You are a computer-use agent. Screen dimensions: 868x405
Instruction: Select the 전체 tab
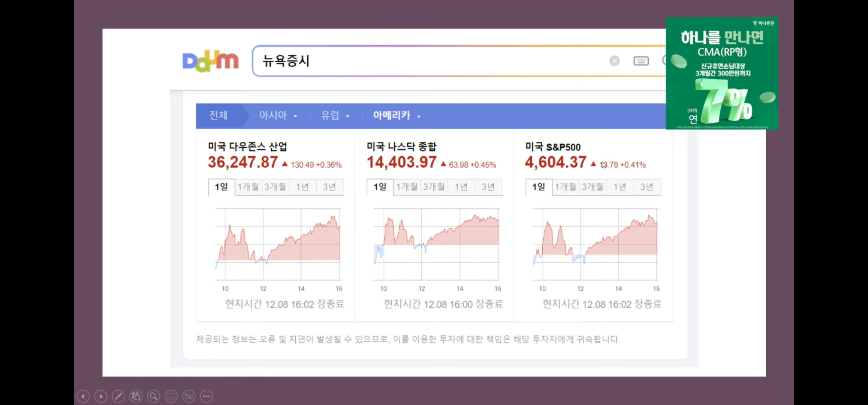(x=218, y=115)
